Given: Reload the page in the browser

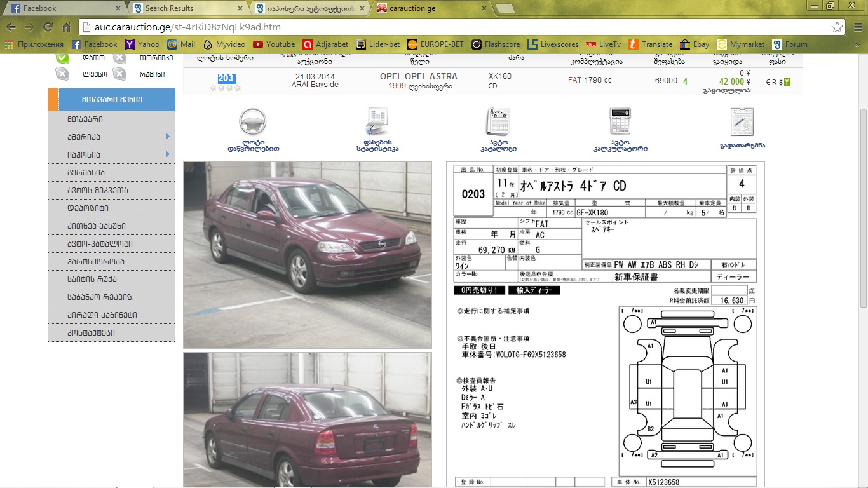Looking at the screenshot, I should pos(48,27).
